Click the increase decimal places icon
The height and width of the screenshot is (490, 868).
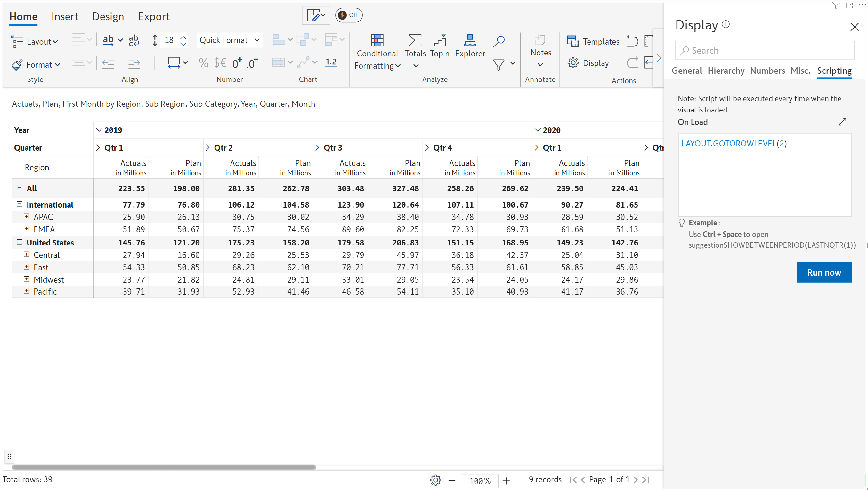tap(236, 63)
